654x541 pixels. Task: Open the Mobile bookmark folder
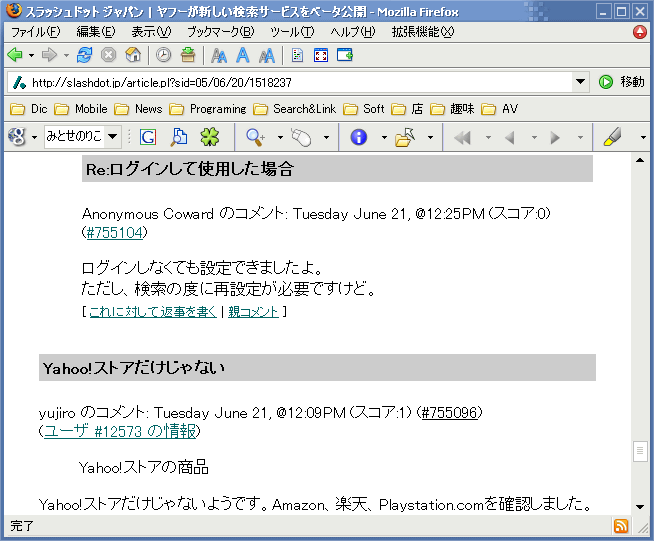81,109
